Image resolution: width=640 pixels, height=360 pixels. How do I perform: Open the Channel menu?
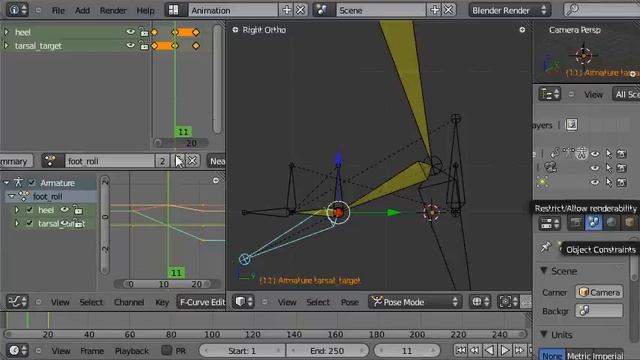click(x=129, y=302)
